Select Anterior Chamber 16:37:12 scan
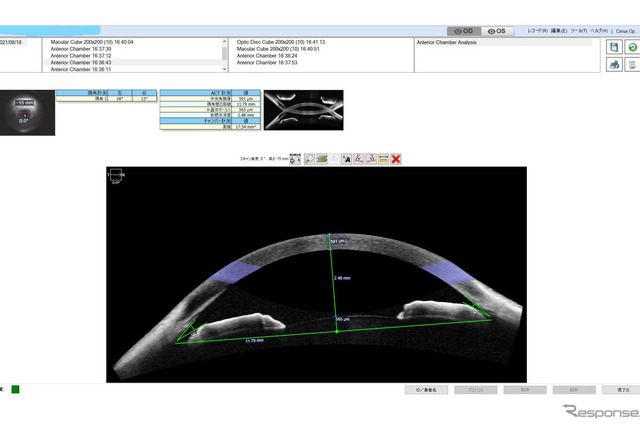The width and height of the screenshot is (640, 426). (x=81, y=56)
